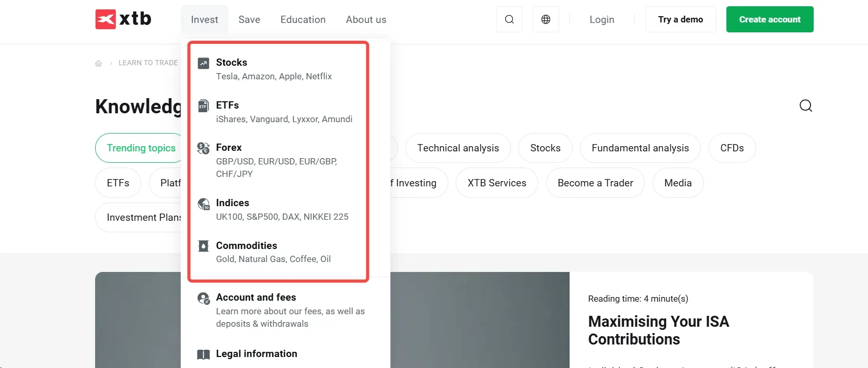The height and width of the screenshot is (368, 868).
Task: Click the ETFs document icon in menu
Action: point(203,106)
